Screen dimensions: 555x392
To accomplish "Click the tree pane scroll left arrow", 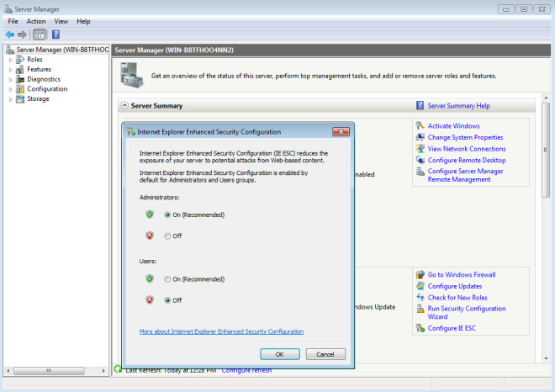I will (8, 371).
